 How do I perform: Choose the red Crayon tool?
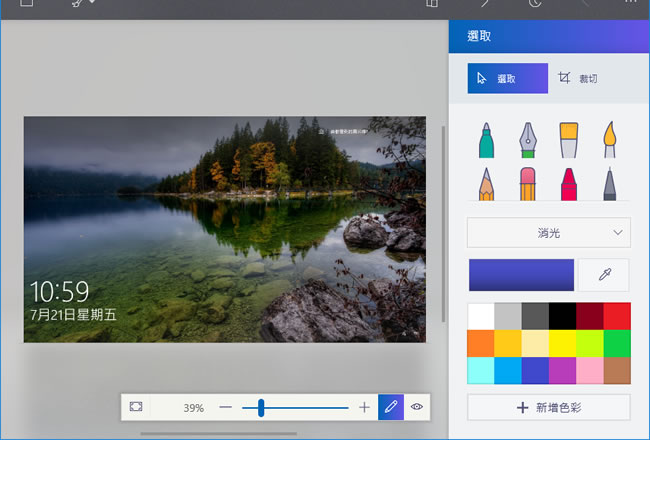[x=568, y=184]
